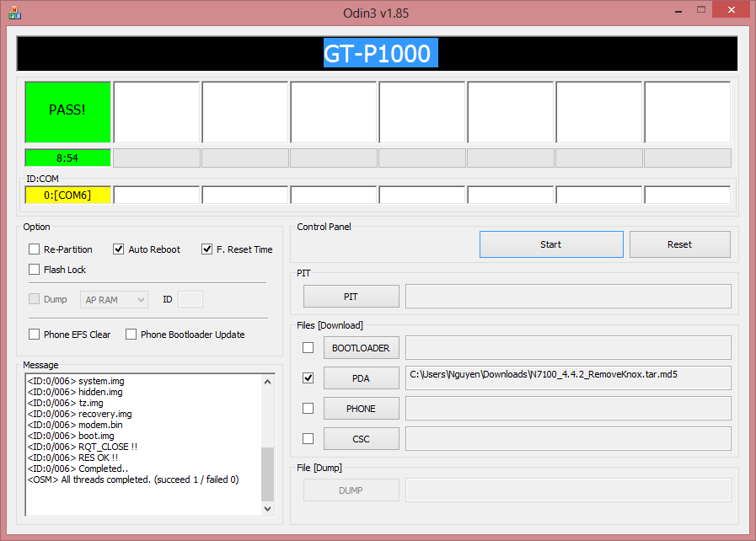756x541 pixels.
Task: Click the Reset button
Action: pyautogui.click(x=680, y=244)
